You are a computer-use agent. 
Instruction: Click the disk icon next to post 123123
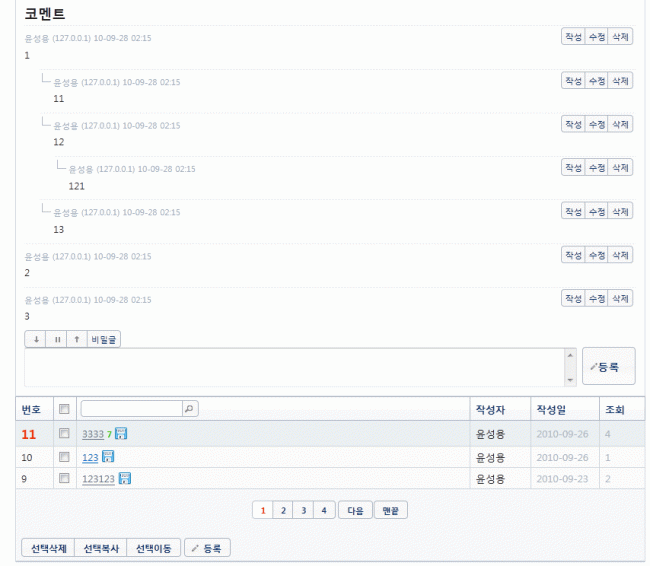pyautogui.click(x=124, y=479)
